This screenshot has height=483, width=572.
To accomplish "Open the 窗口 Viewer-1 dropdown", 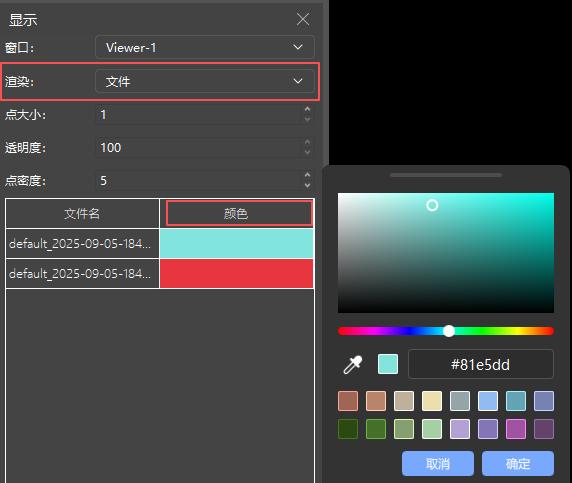I will pyautogui.click(x=205, y=47).
